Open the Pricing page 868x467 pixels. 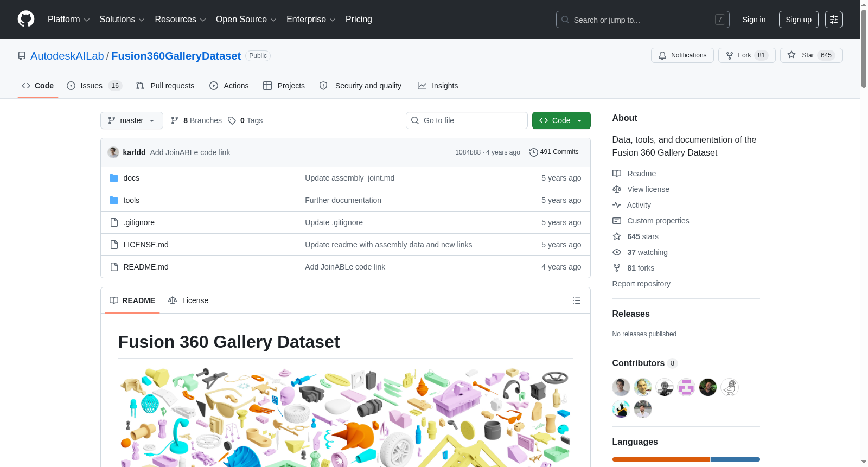(x=359, y=20)
